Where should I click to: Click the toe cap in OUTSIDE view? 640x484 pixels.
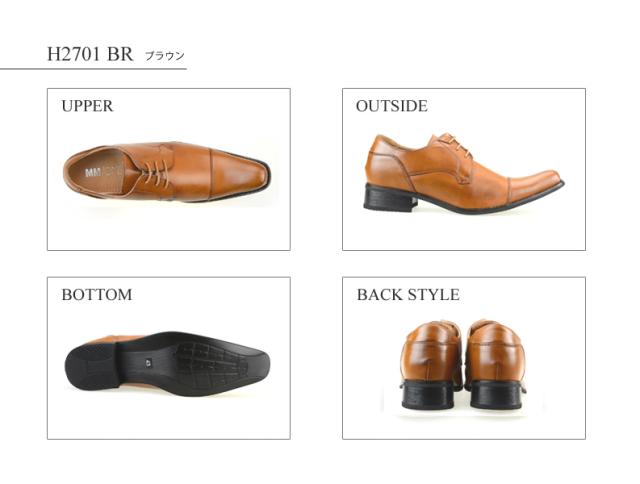(535, 184)
